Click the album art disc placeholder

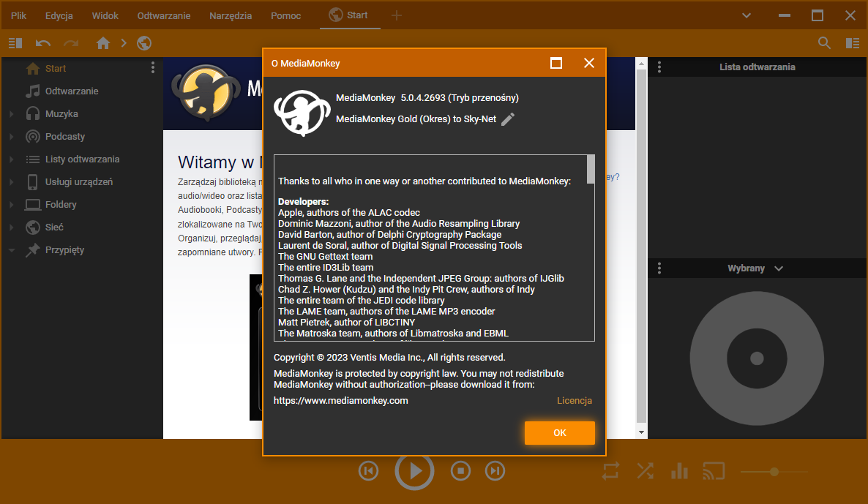[757, 358]
